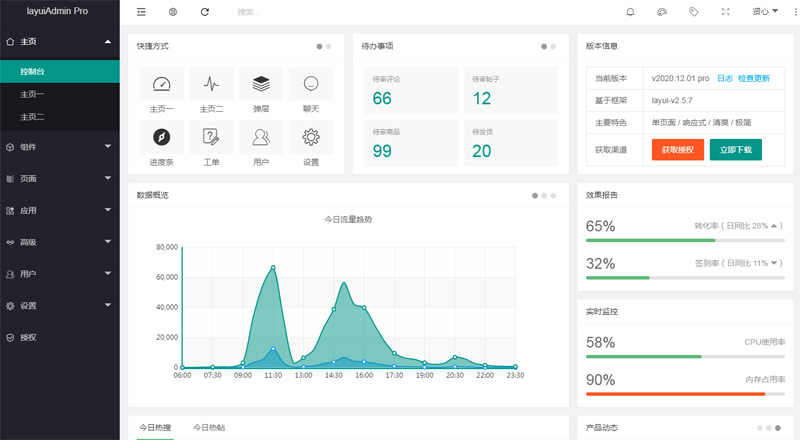Click the 用户 user icon in sidebar

point(10,274)
